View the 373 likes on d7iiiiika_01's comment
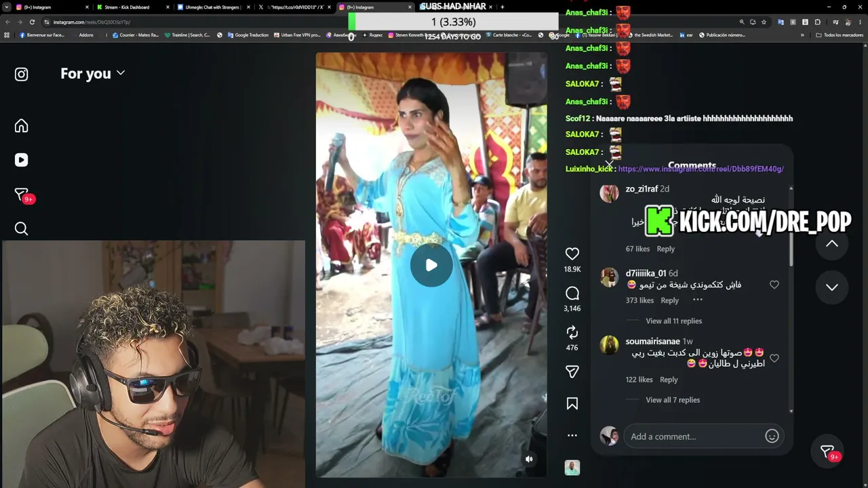 639,300
